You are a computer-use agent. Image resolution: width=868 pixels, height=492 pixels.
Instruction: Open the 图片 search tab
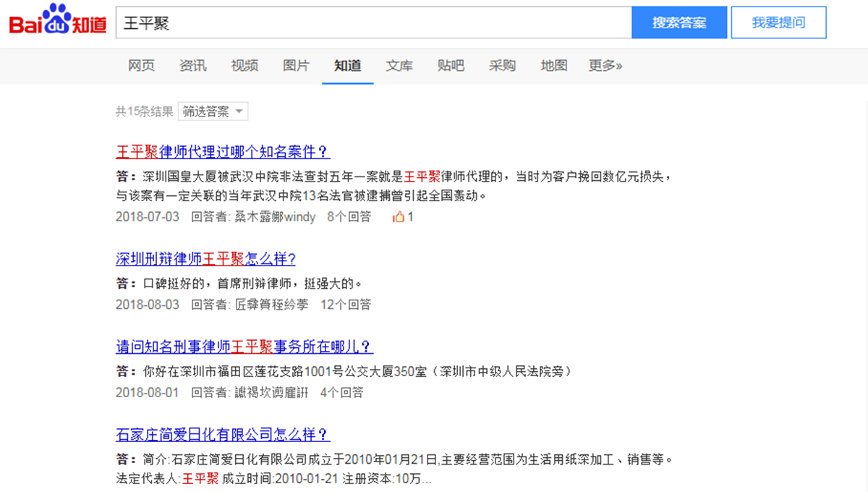pos(296,65)
